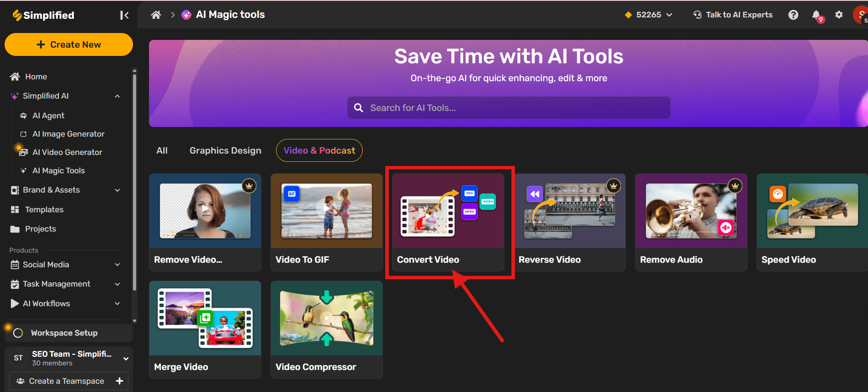The height and width of the screenshot is (392, 868).
Task: Click the AI Workflows play icon
Action: tap(15, 304)
